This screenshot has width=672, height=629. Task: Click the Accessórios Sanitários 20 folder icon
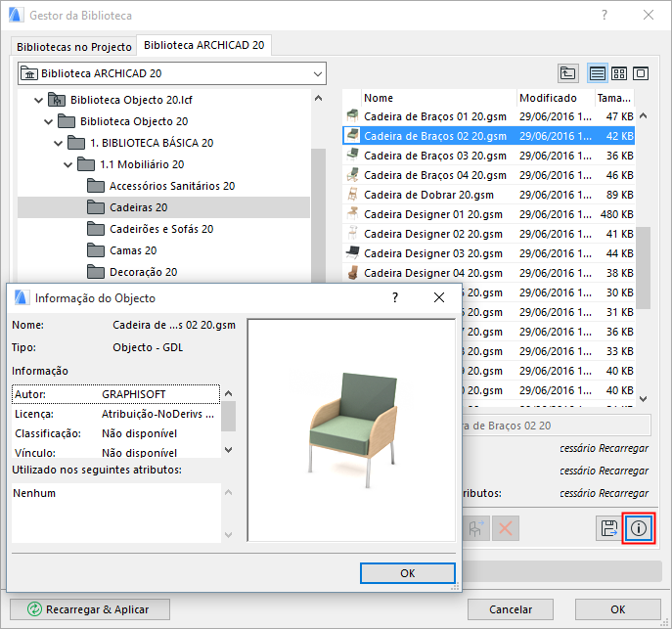click(96, 186)
